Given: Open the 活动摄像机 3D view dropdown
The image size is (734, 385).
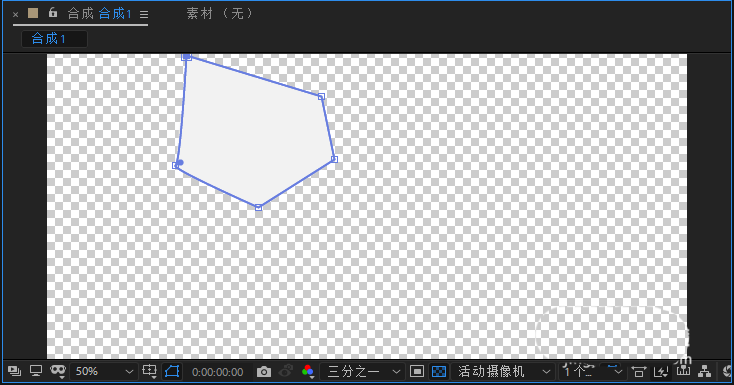Looking at the screenshot, I should pyautogui.click(x=503, y=372).
